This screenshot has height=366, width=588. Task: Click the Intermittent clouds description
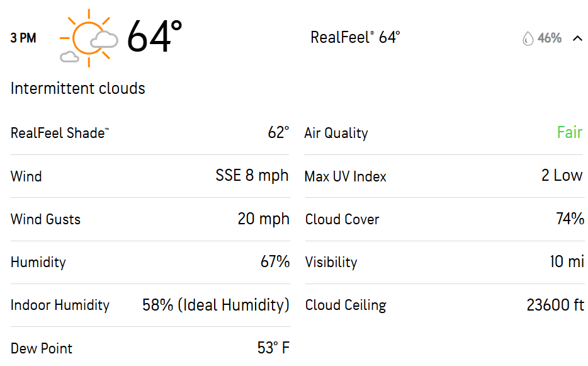click(x=77, y=89)
